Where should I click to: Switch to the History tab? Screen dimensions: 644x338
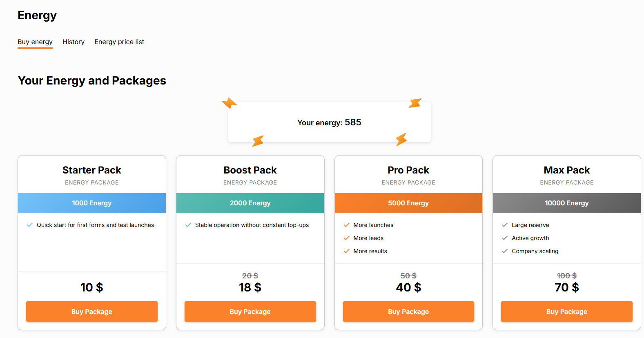click(x=74, y=42)
